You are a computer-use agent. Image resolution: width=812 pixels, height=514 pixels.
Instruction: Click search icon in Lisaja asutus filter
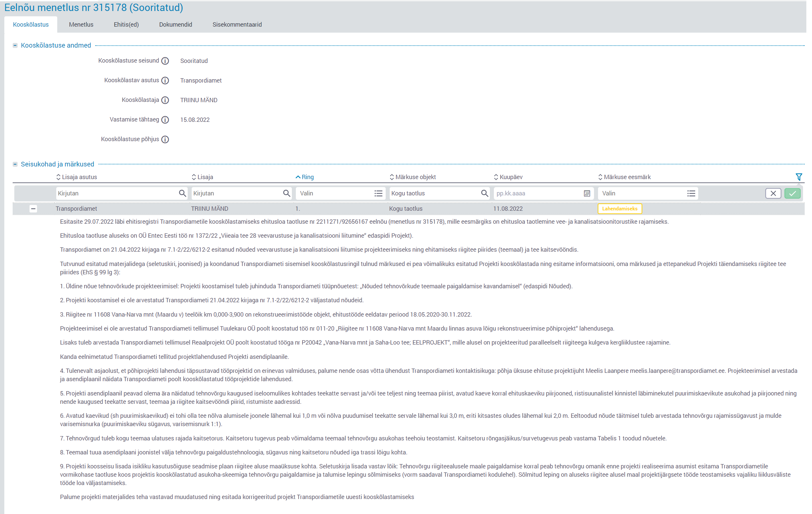click(182, 193)
